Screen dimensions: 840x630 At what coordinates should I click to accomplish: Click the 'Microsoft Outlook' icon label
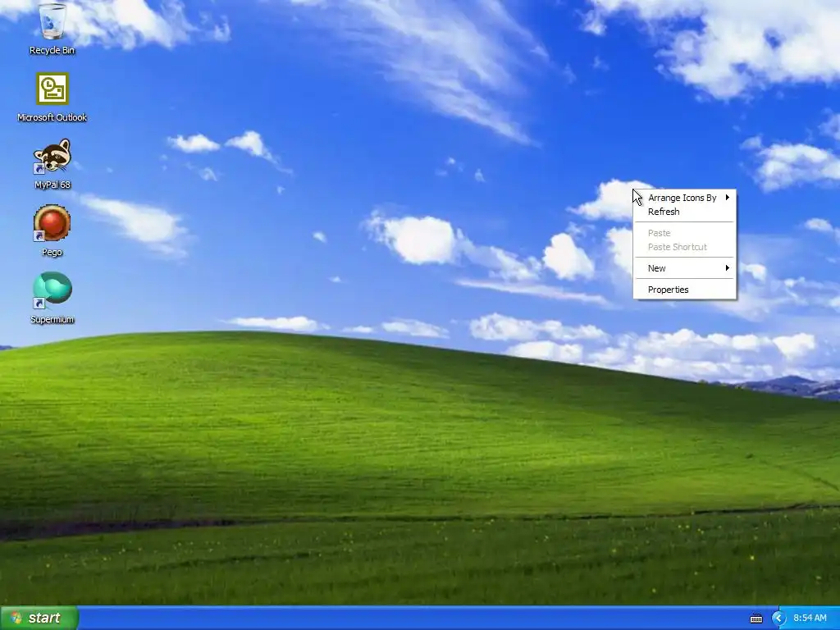(x=52, y=117)
